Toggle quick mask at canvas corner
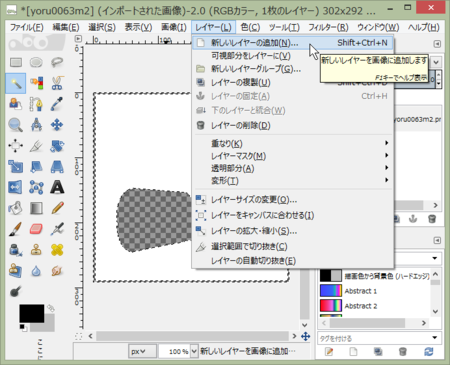Viewport: 450px width, 365px height. coord(78,336)
